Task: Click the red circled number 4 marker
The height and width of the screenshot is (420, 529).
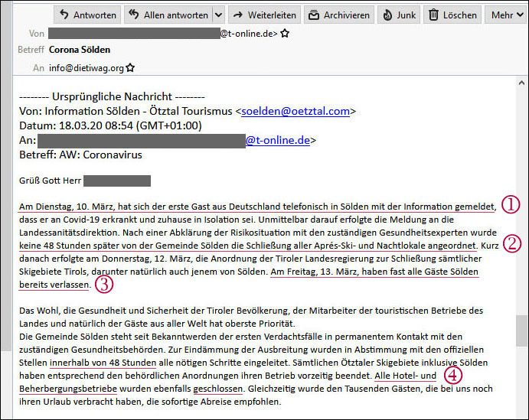Action: coord(453,375)
